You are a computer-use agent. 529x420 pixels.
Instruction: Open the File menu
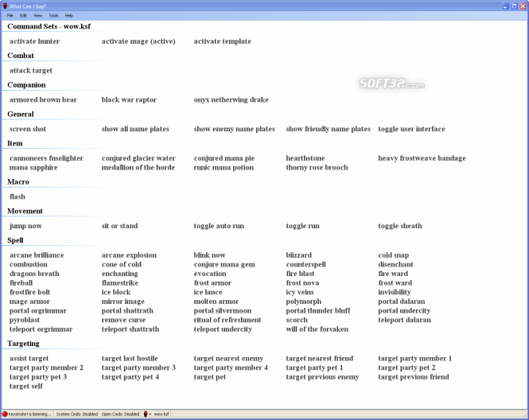[x=10, y=16]
